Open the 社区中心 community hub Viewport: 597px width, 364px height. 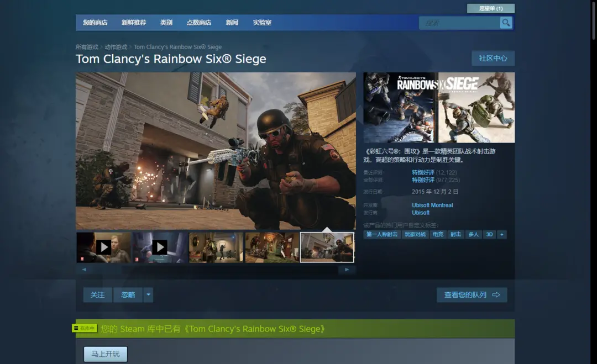(493, 59)
